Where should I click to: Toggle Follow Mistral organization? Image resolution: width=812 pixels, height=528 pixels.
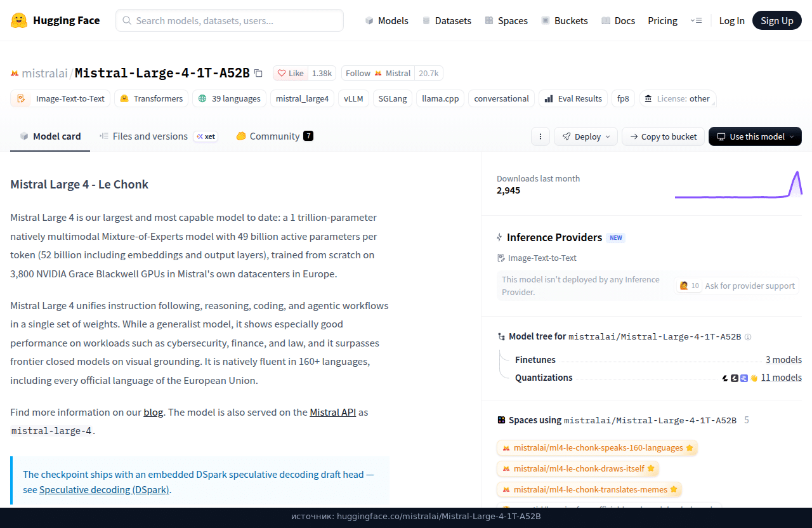pos(378,73)
